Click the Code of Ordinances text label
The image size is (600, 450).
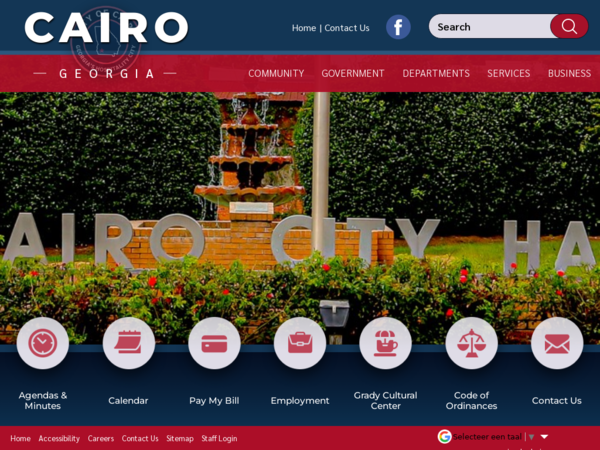471,401
